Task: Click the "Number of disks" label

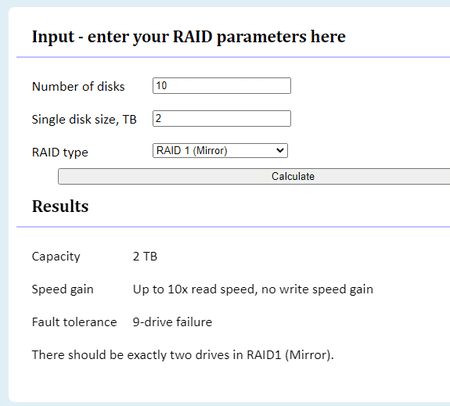Action: tap(78, 86)
